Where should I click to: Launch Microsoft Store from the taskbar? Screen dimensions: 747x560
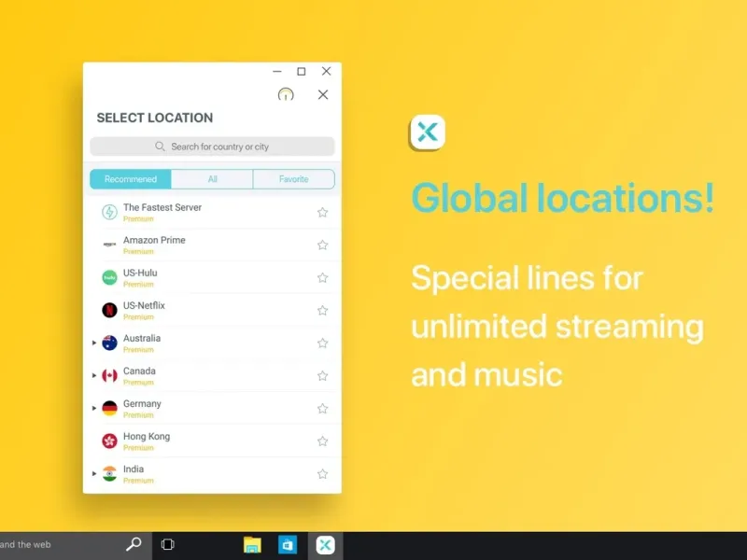[288, 545]
